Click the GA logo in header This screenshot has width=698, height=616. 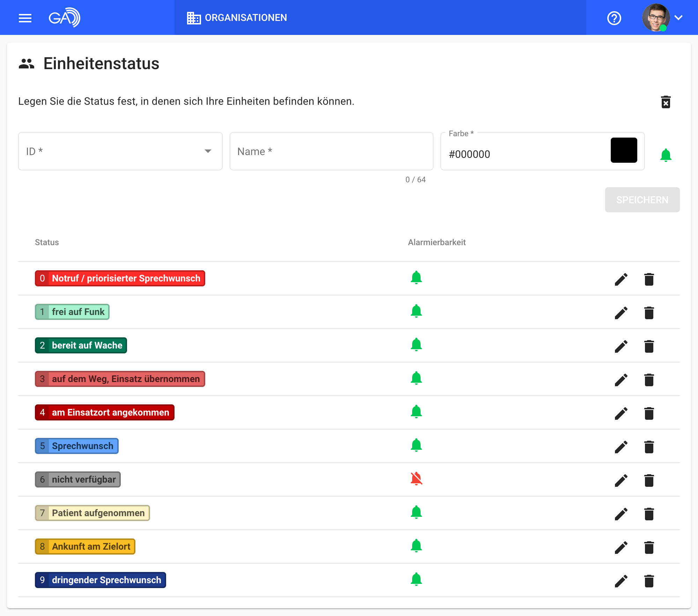pyautogui.click(x=64, y=17)
